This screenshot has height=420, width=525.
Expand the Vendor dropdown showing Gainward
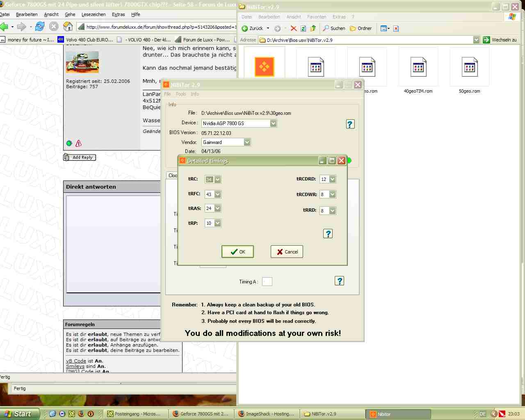pyautogui.click(x=247, y=142)
